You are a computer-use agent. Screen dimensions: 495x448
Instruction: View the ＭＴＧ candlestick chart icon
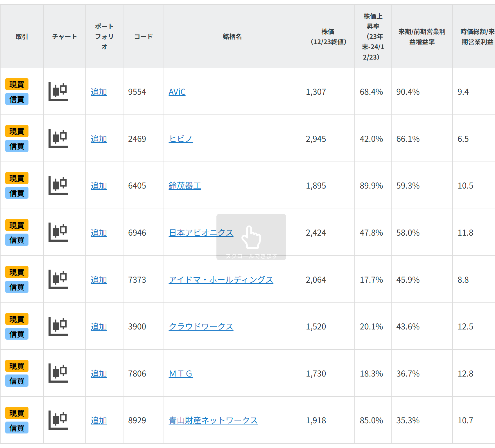click(x=58, y=373)
